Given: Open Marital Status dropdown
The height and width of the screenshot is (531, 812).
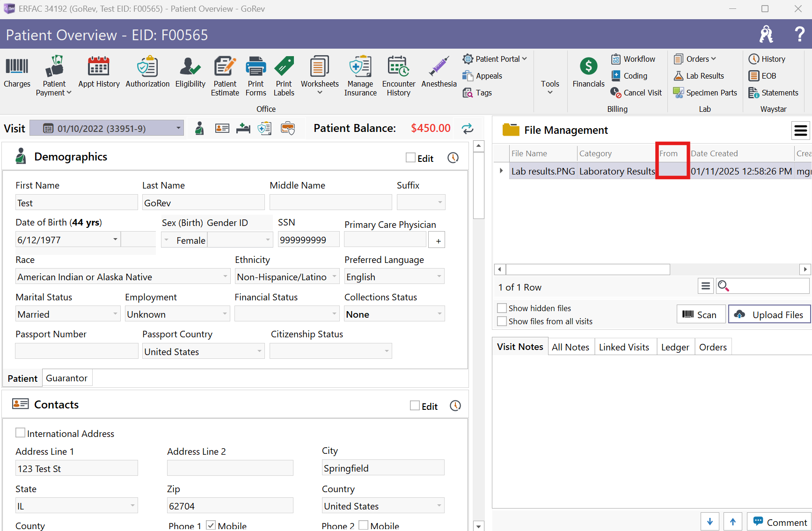Looking at the screenshot, I should point(115,314).
